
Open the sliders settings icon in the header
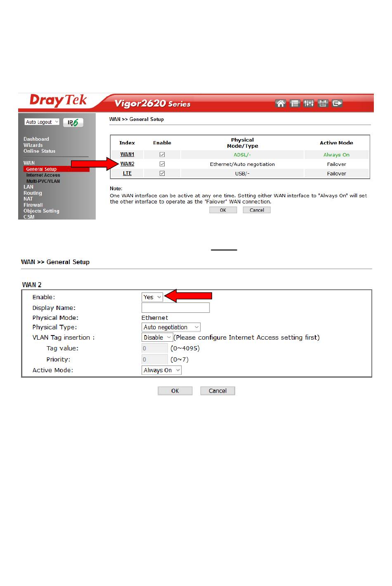pos(309,103)
